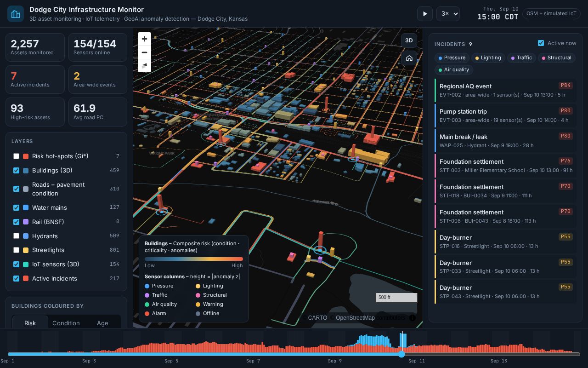Filter incidents by Structural chip

(x=556, y=58)
